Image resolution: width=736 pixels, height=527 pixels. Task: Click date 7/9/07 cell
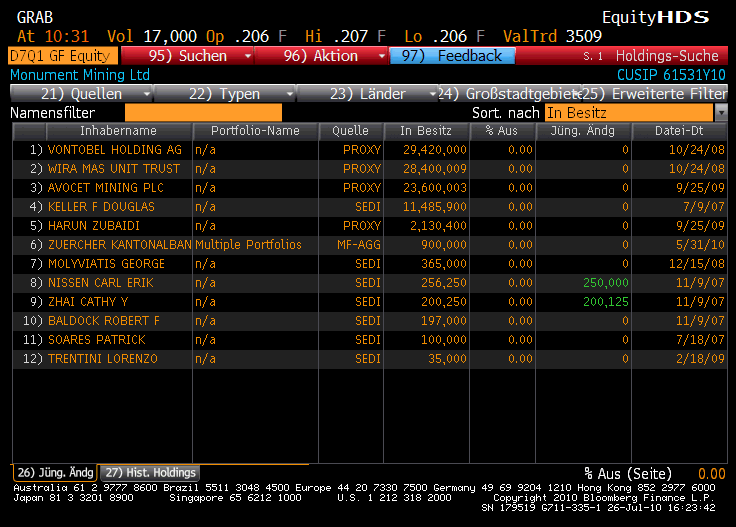pyautogui.click(x=704, y=207)
